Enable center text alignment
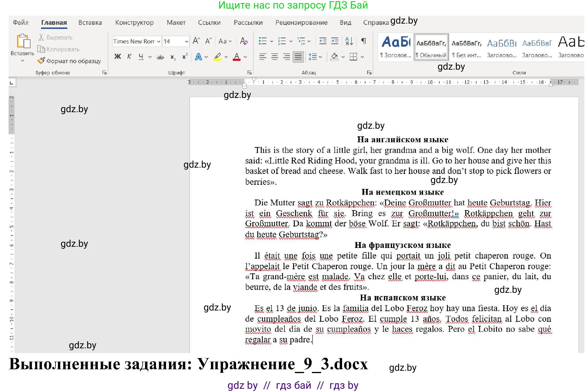Viewport: 587px width, 392px height. click(x=275, y=56)
